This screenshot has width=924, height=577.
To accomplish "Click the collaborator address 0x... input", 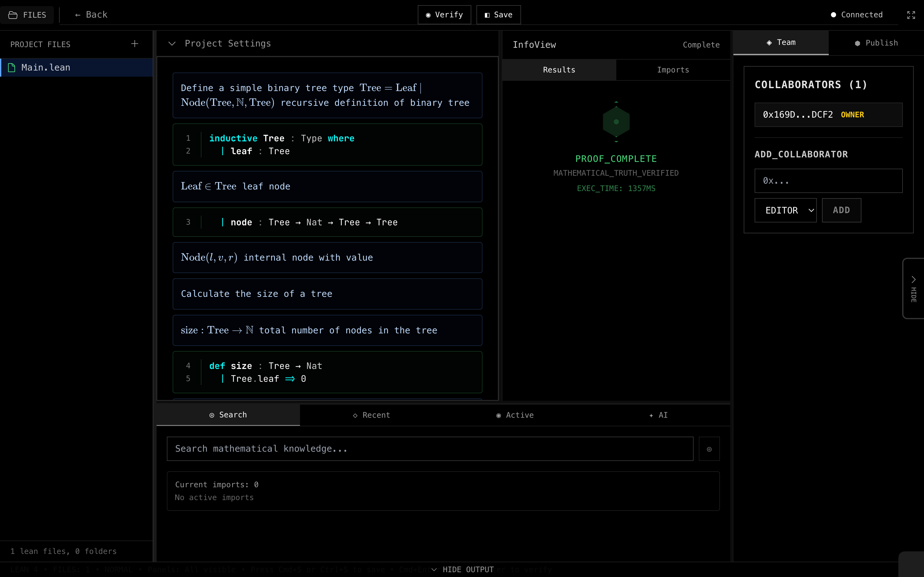I will click(x=828, y=181).
